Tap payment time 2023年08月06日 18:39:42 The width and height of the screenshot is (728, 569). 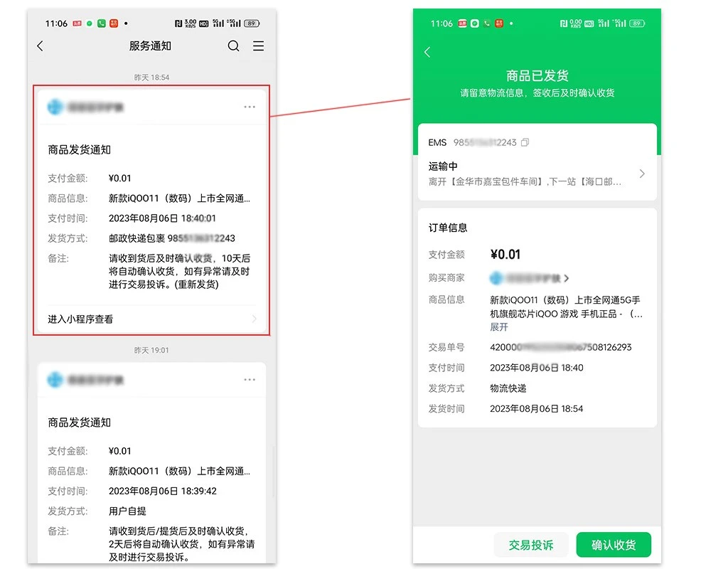point(163,491)
